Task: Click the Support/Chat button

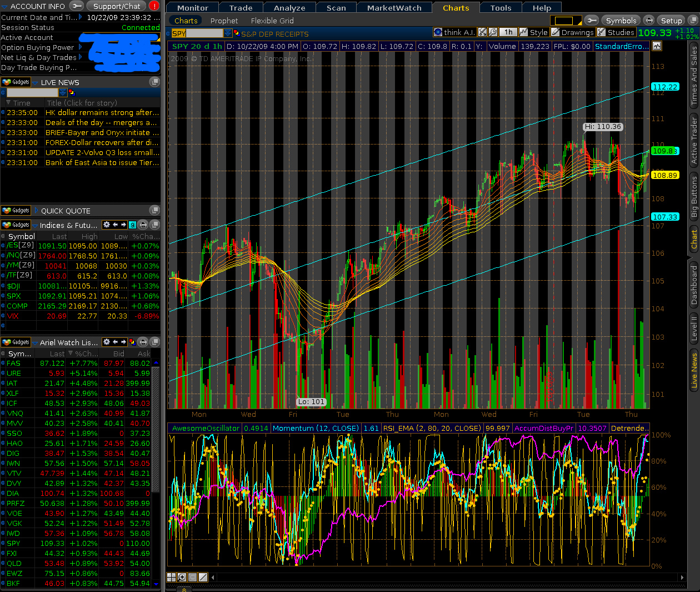Action: tap(117, 6)
